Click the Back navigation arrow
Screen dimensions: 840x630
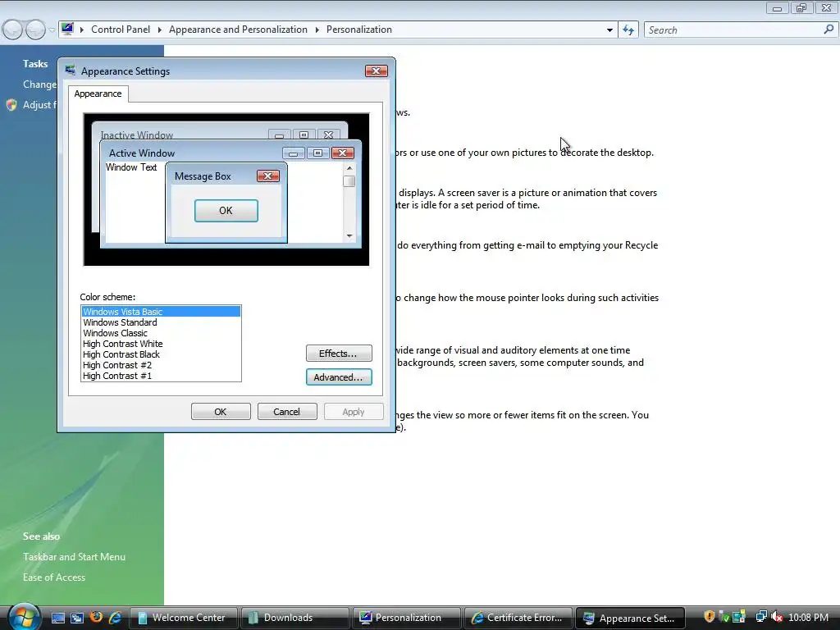[13, 30]
